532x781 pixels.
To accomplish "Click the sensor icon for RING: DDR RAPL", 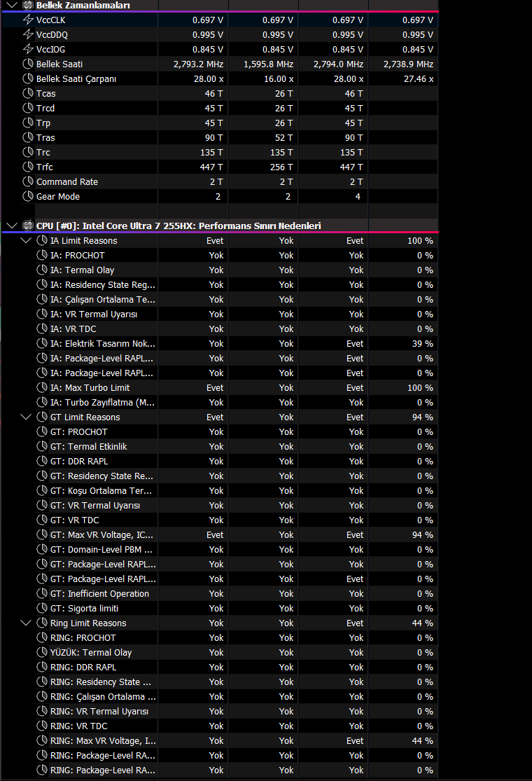I will [42, 667].
